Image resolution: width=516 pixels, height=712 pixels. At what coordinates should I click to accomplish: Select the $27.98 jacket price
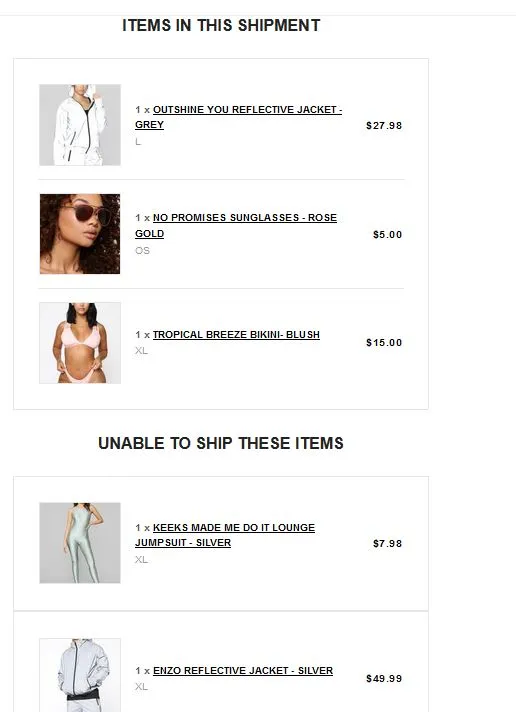[x=384, y=126]
